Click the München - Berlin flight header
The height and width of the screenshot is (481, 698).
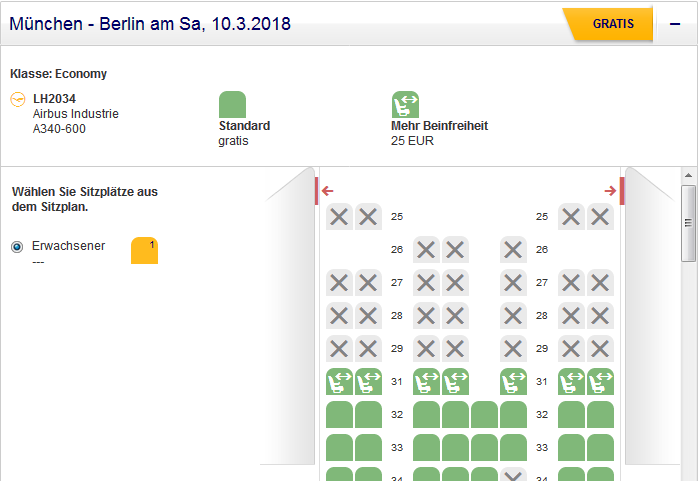click(150, 23)
